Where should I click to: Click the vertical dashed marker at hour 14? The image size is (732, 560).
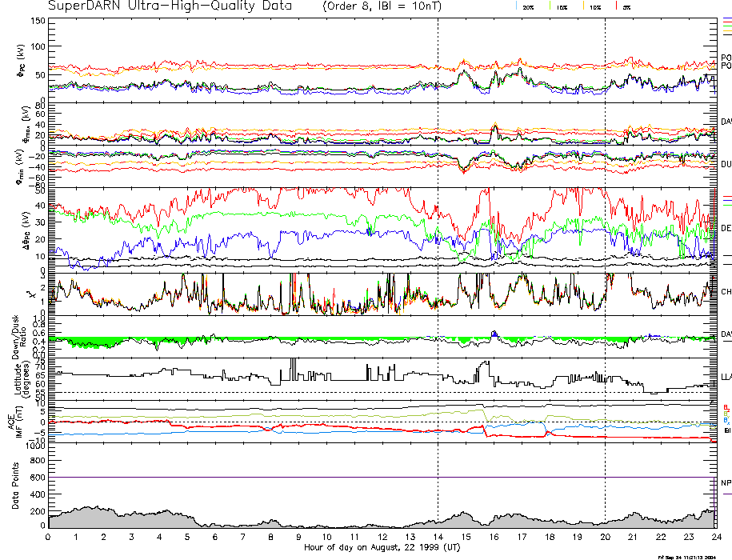438,240
